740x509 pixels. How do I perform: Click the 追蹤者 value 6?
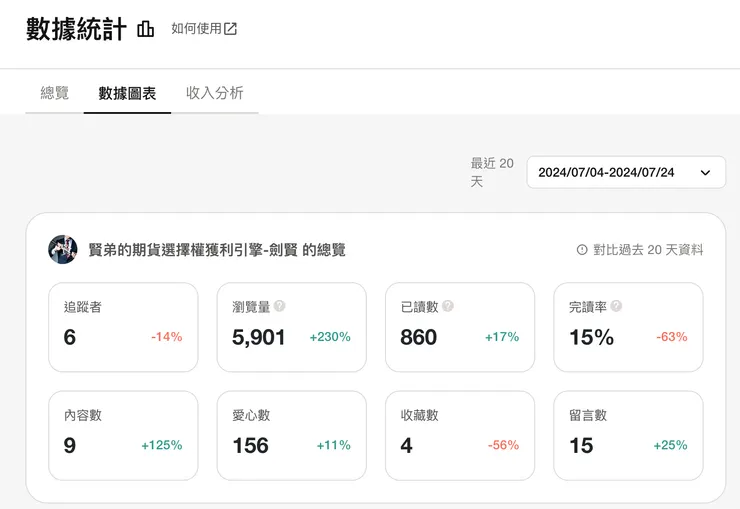(70, 337)
